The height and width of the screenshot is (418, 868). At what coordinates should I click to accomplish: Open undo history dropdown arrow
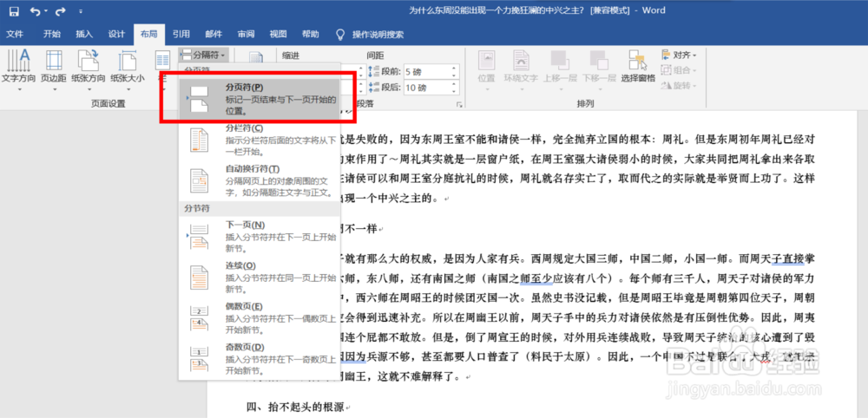(46, 11)
